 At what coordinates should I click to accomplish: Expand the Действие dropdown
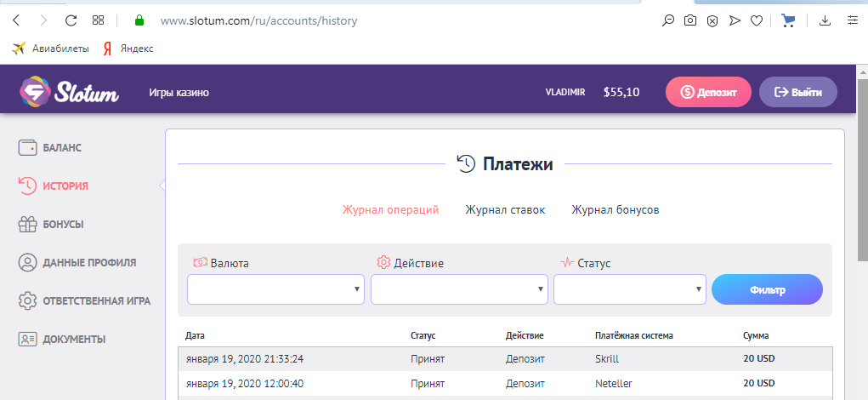pyautogui.click(x=459, y=289)
